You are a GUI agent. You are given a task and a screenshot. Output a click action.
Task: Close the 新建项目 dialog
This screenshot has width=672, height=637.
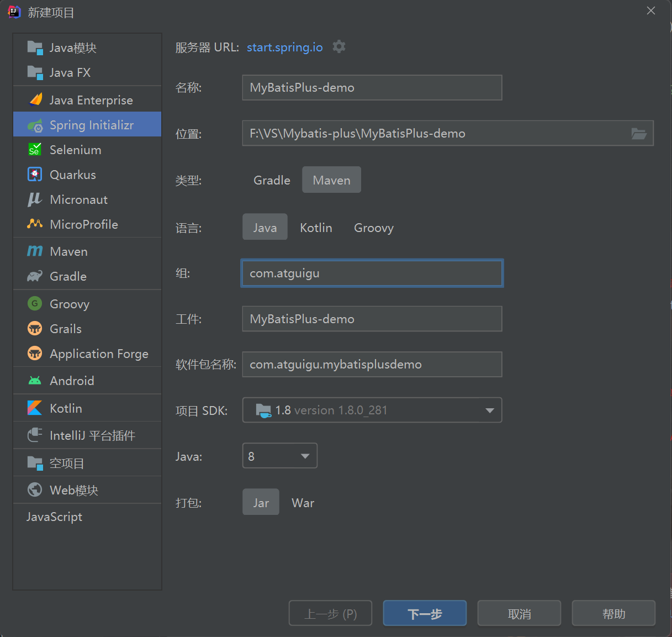coord(651,10)
